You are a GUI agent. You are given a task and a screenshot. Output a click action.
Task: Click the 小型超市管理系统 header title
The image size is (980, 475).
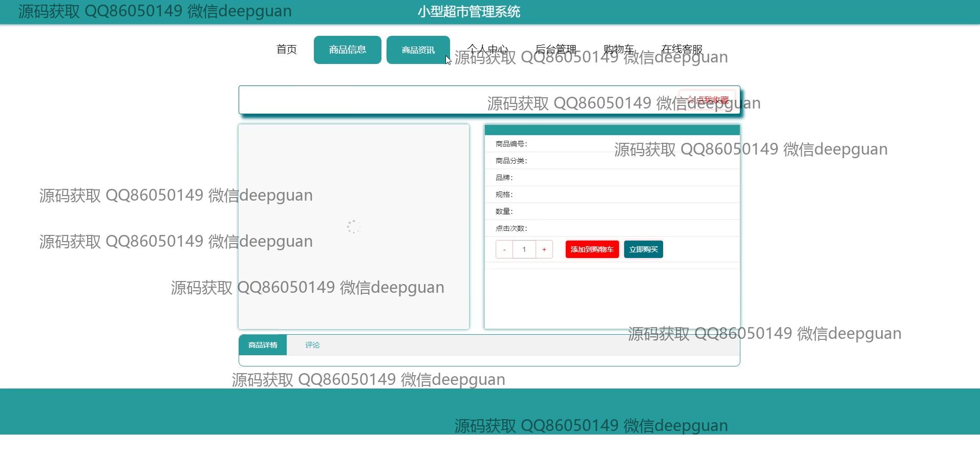tap(468, 12)
